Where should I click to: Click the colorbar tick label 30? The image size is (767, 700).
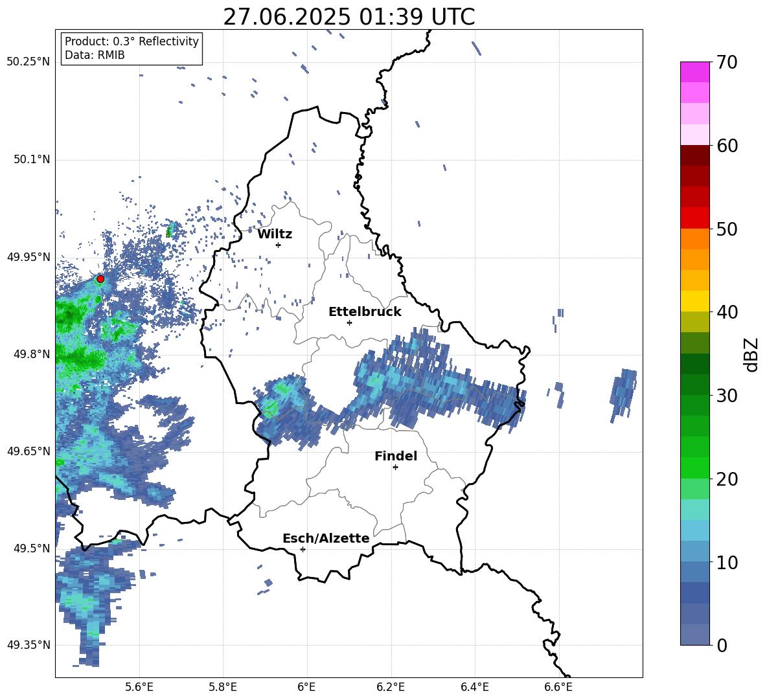point(727,396)
